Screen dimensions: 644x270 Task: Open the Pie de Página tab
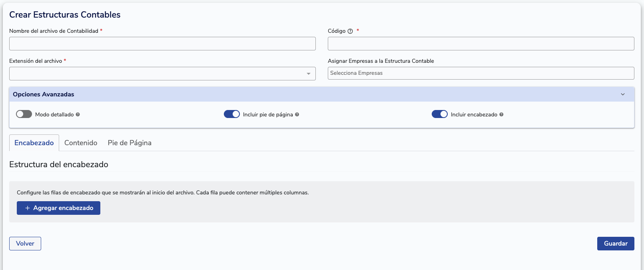tap(129, 143)
